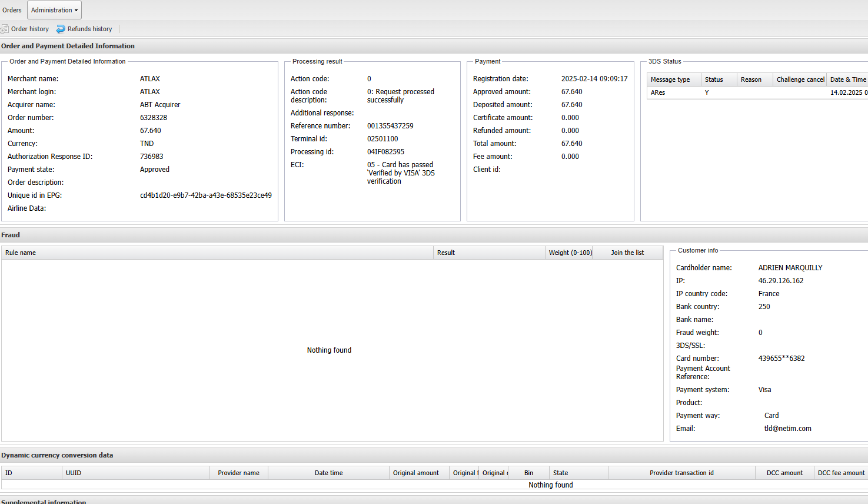868x504 pixels.
Task: Click the Challenge cancel column header
Action: click(x=800, y=79)
